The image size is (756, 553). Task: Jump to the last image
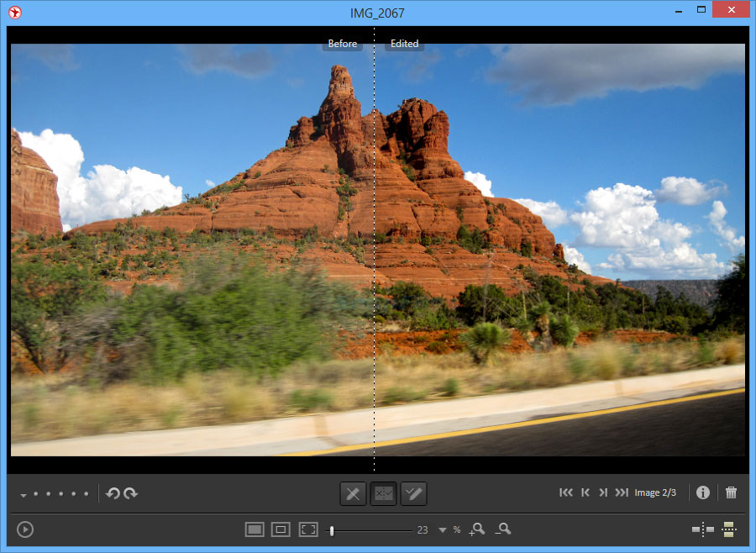pos(622,492)
